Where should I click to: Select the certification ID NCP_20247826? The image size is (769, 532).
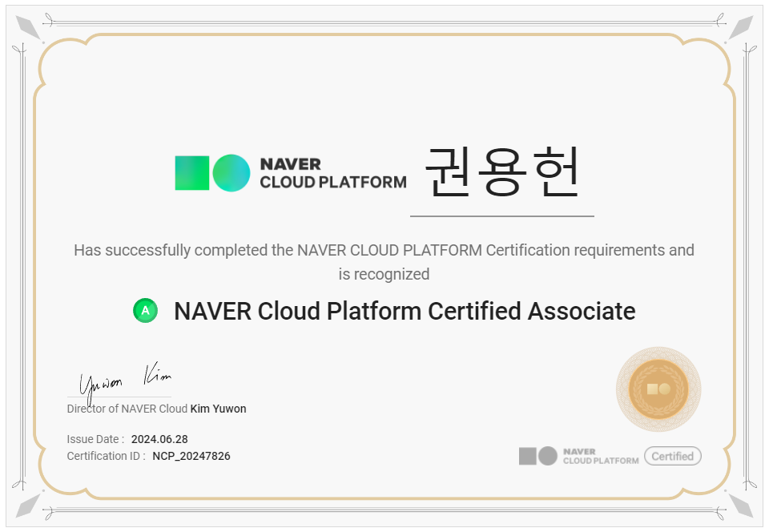191,457
